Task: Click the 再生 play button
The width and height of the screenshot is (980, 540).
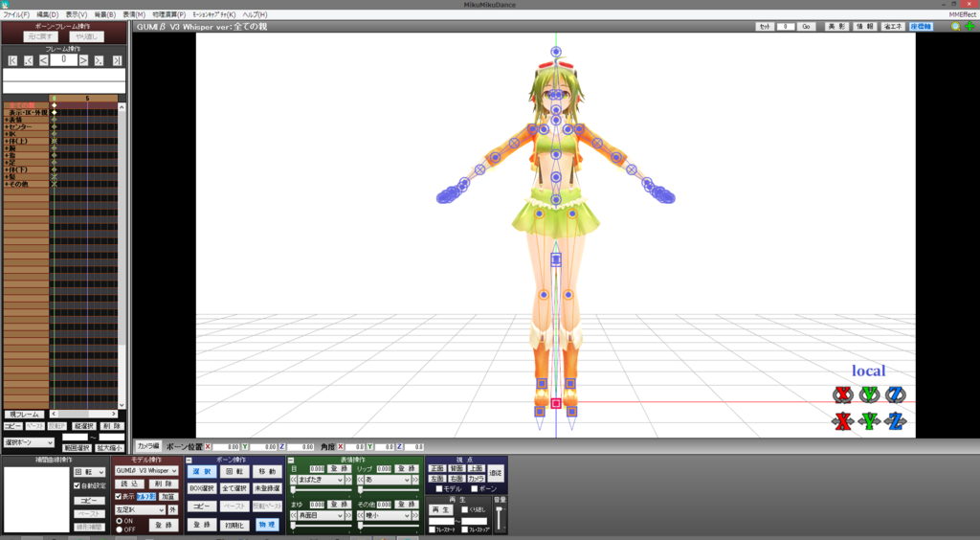Action: coord(439,510)
